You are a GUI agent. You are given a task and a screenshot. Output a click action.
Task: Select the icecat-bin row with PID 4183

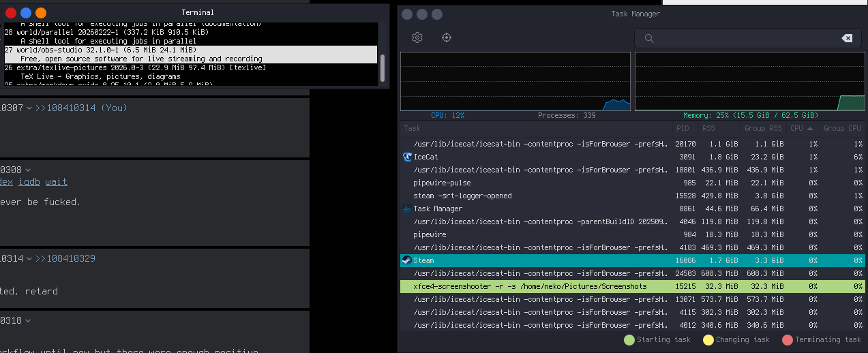click(x=633, y=247)
